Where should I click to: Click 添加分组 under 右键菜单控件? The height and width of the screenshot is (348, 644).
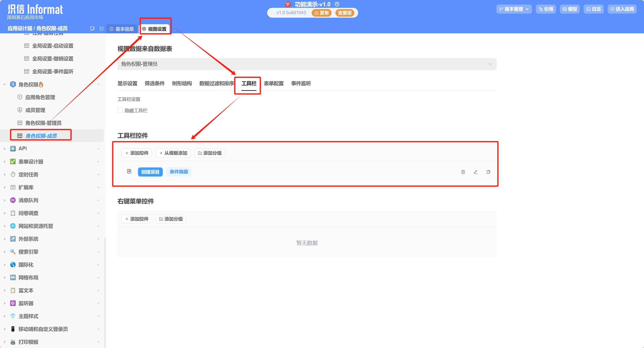[x=171, y=219]
